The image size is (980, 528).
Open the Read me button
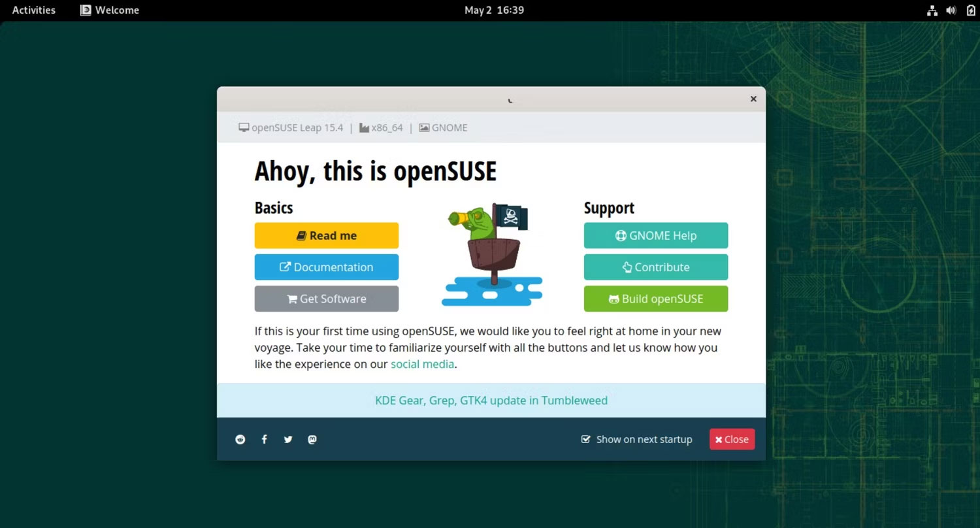tap(327, 236)
